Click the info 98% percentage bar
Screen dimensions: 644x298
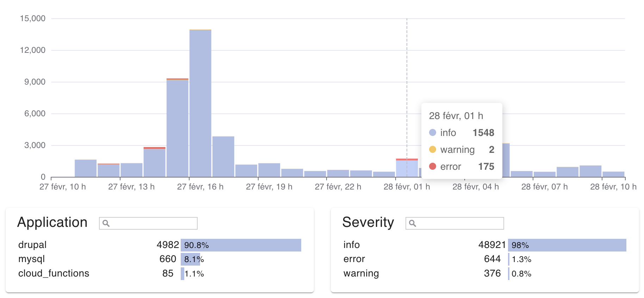tap(567, 245)
